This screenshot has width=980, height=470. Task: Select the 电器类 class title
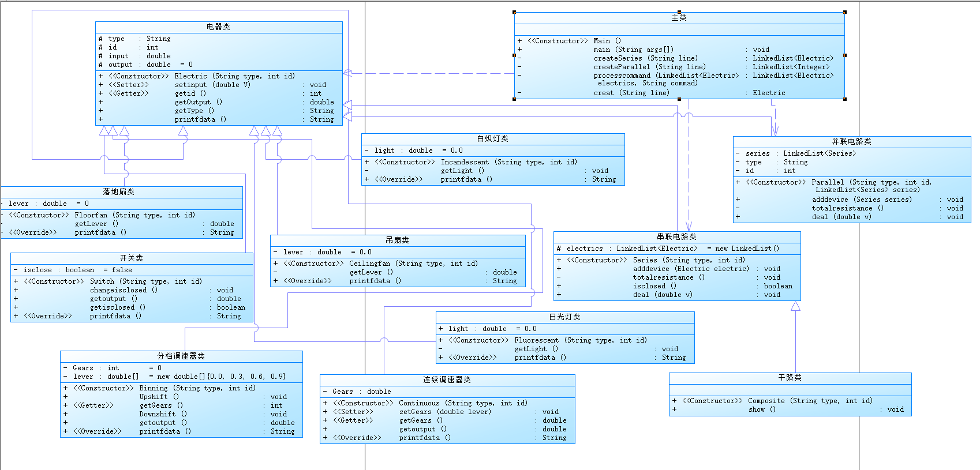click(218, 27)
